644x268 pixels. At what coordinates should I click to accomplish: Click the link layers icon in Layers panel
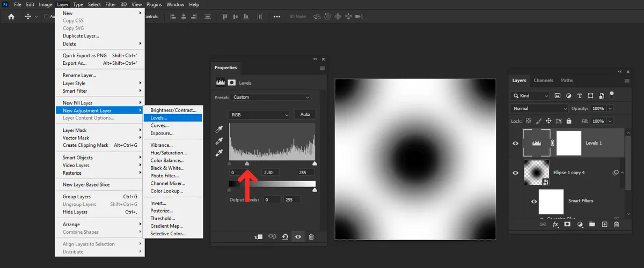pos(544,225)
